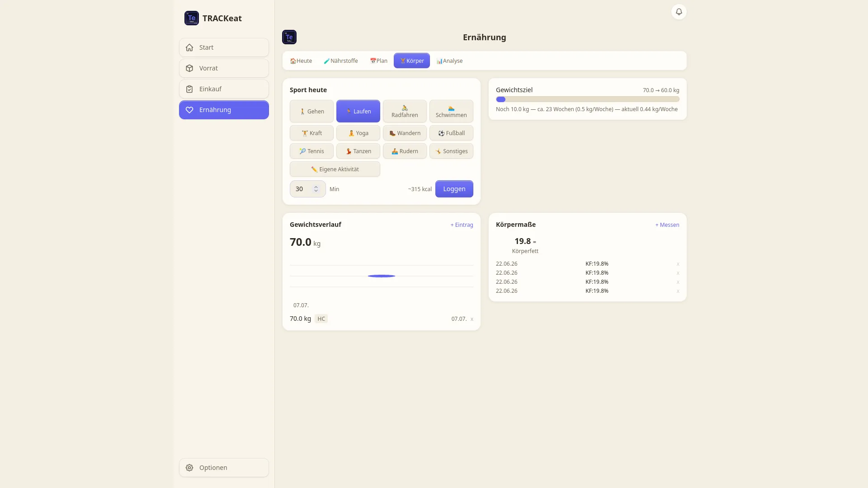This screenshot has width=868, height=488.
Task: Switch to the Heute tab
Action: pyautogui.click(x=301, y=61)
